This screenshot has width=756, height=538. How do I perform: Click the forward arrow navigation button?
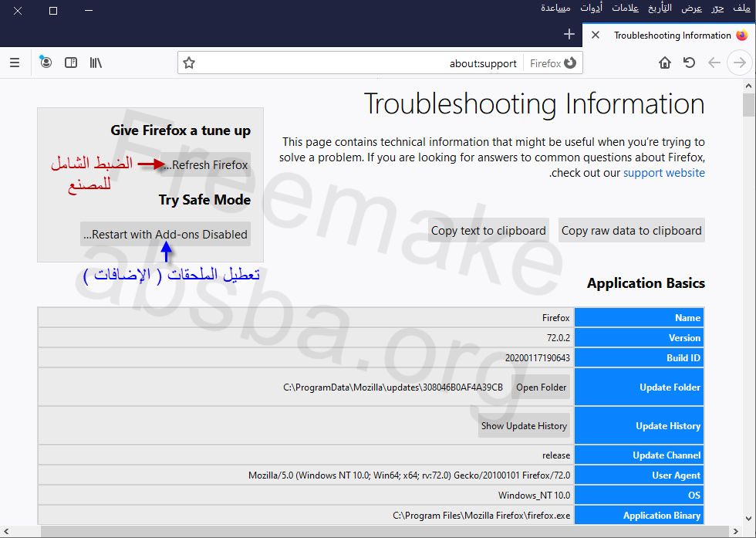tap(740, 63)
